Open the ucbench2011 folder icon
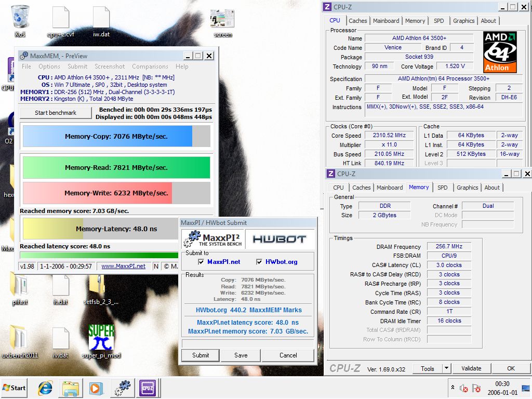Viewport: 532px width, 399px height. coord(20,341)
